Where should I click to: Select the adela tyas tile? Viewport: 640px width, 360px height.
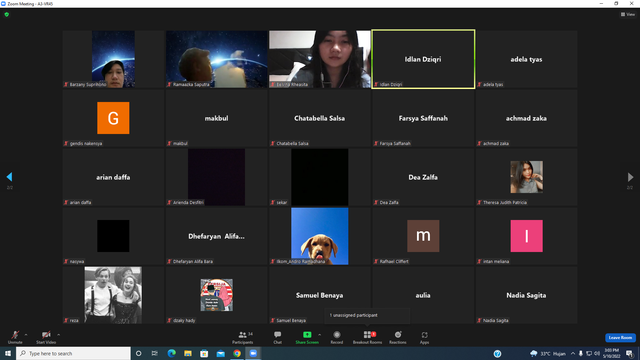pos(527,59)
